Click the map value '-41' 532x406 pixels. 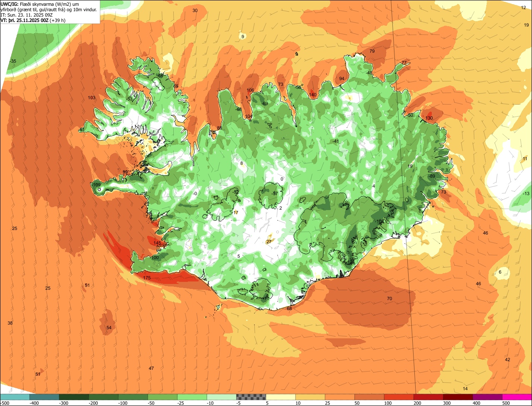tap(336, 142)
